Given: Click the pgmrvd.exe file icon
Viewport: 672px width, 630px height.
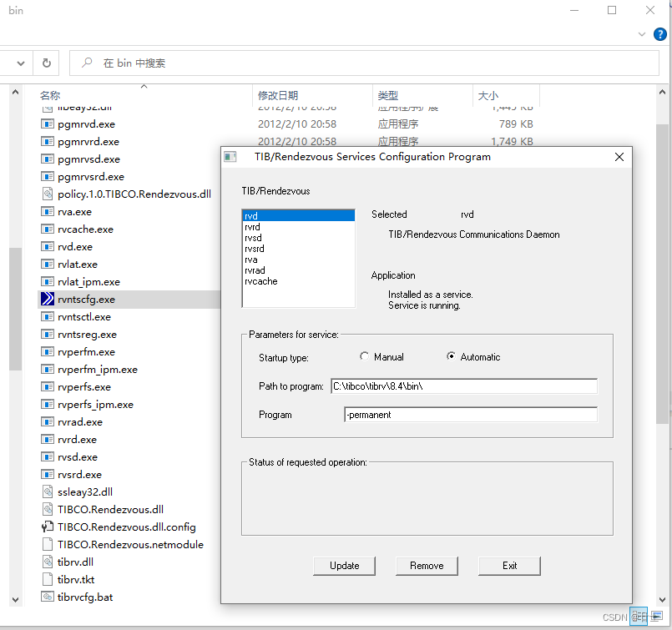Looking at the screenshot, I should point(47,124).
